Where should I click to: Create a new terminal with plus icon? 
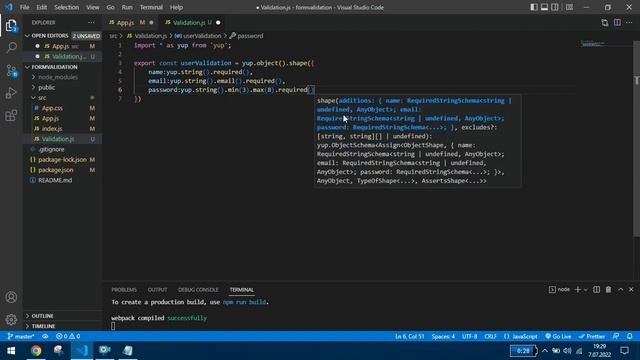pos(578,289)
